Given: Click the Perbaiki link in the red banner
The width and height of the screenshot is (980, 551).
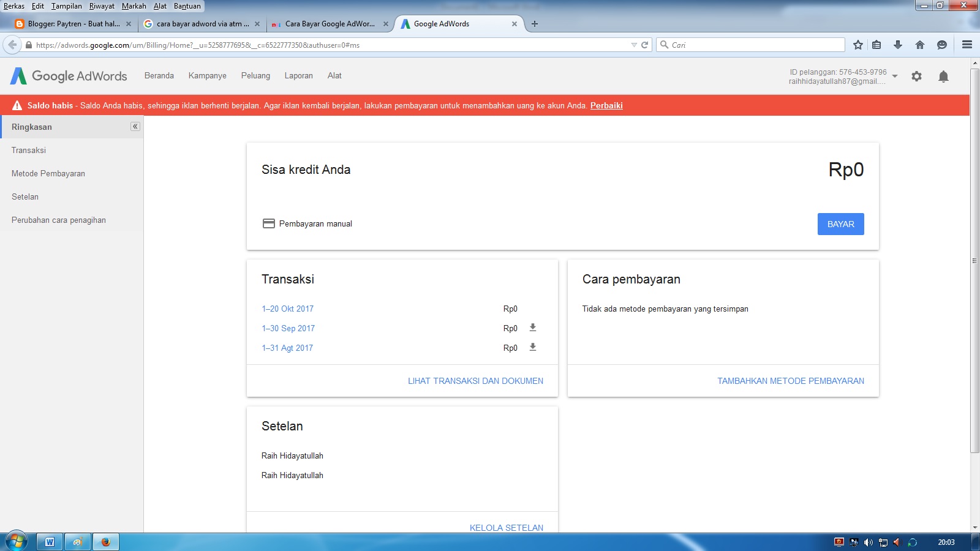Looking at the screenshot, I should (606, 105).
